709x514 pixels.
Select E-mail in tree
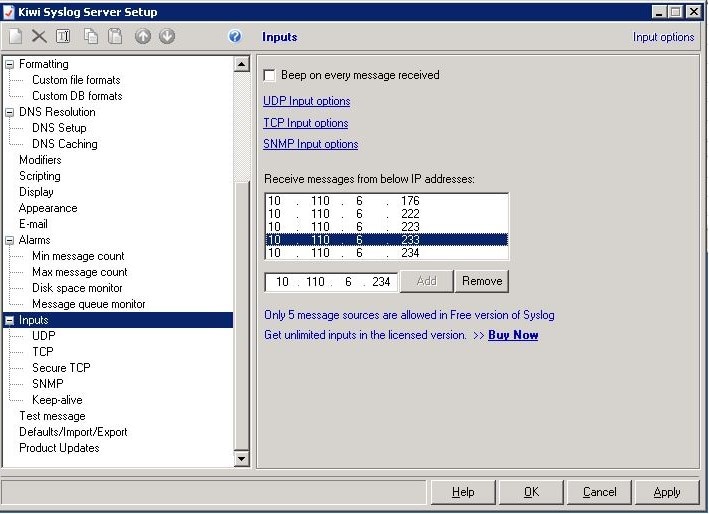coord(33,224)
